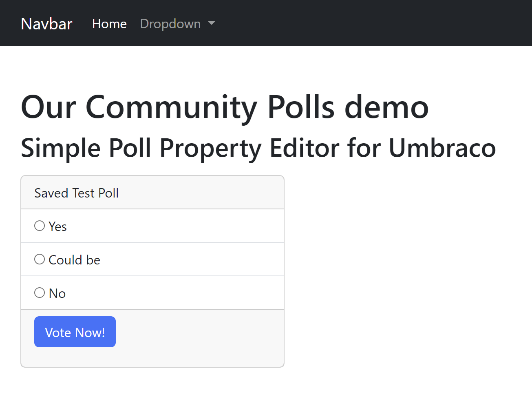Click the blue Vote Now! submit control

[x=75, y=332]
